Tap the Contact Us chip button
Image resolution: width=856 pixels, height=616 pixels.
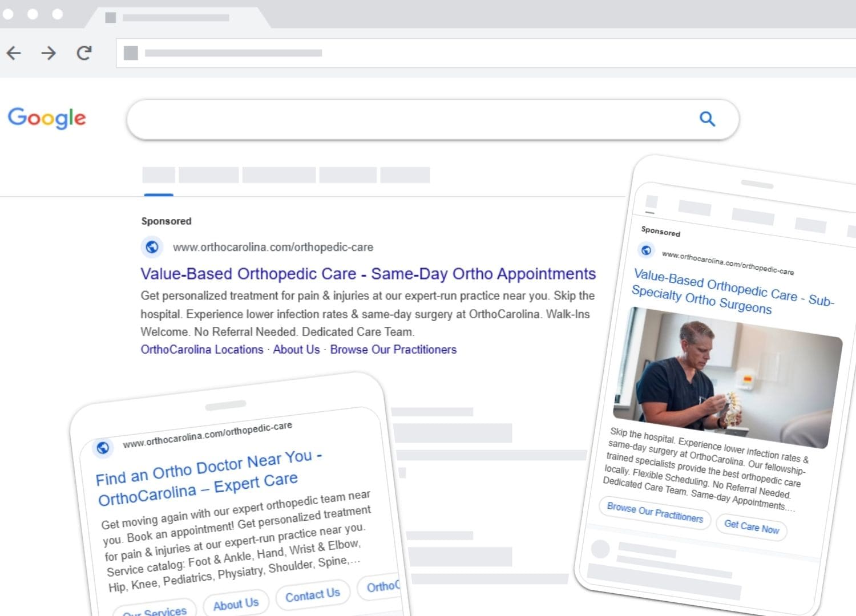pyautogui.click(x=312, y=595)
